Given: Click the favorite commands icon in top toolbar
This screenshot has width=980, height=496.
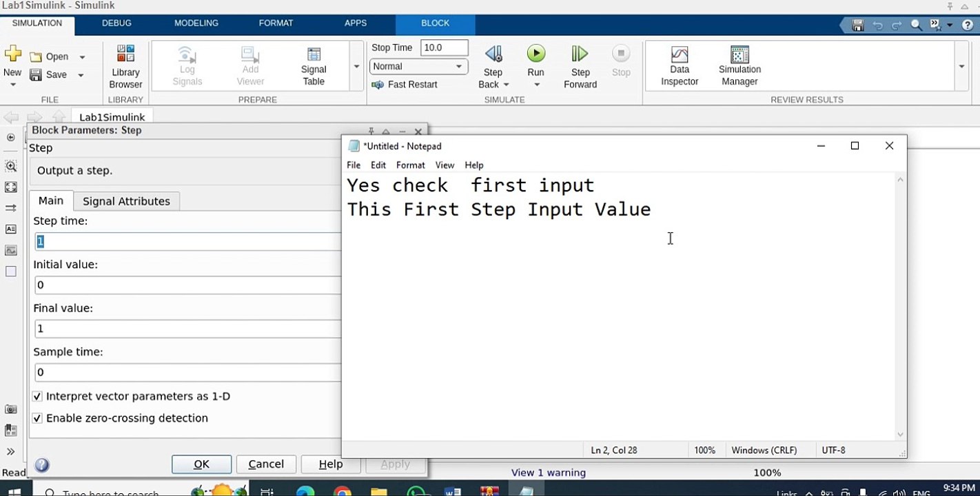Looking at the screenshot, I should [935, 25].
